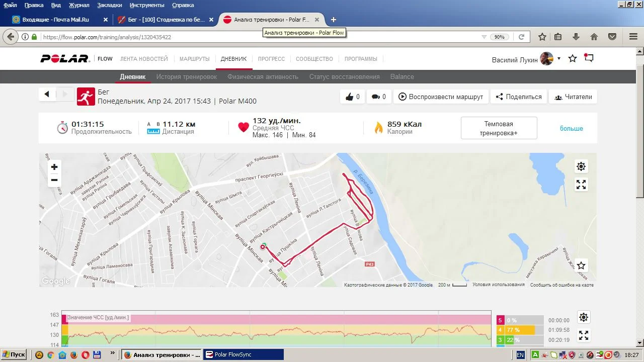Viewport: 644px width, 362px height.
Task: Launch Chrome from the quick launch bar
Action: (x=51, y=355)
